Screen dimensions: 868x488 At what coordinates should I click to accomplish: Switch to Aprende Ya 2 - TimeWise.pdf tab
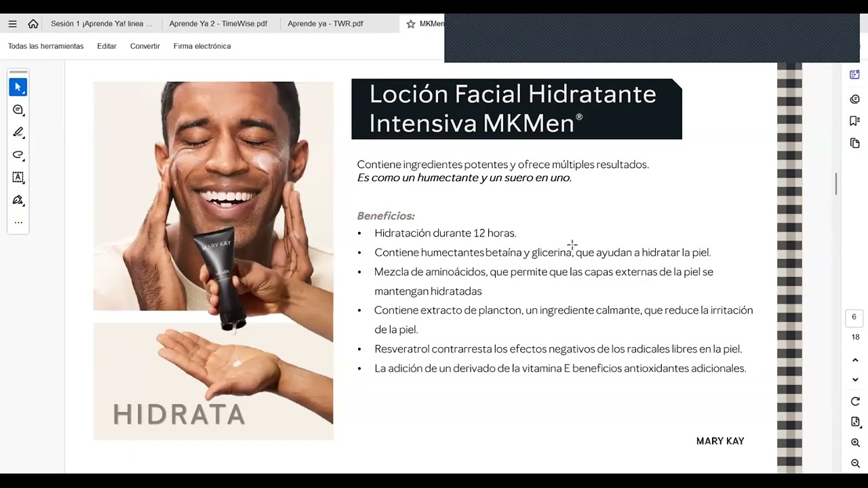(x=218, y=24)
